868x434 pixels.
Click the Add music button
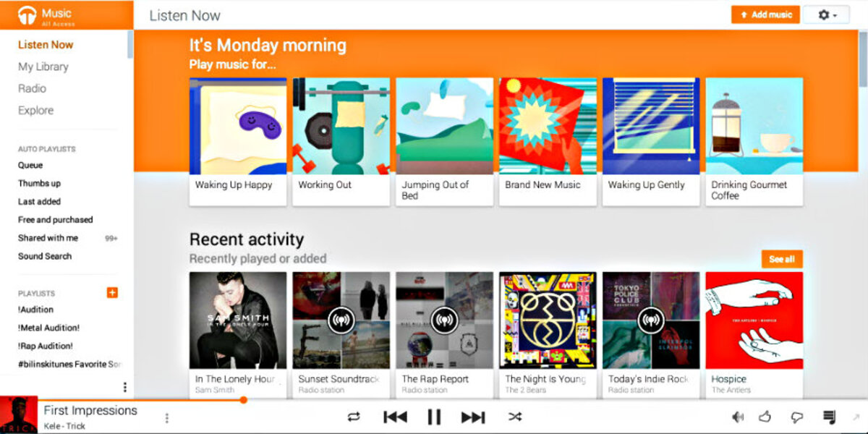pos(765,14)
